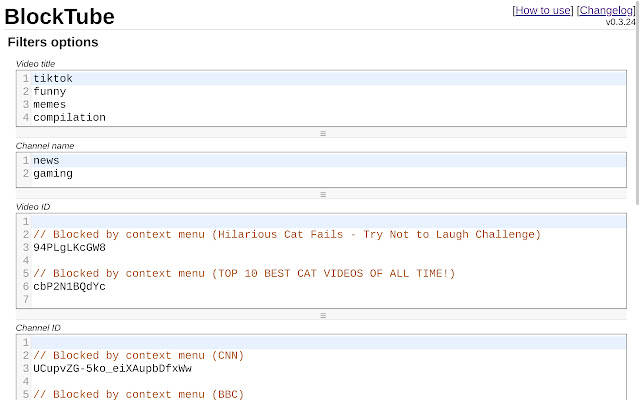
Task: Select the memes line in Video title
Action: [50, 104]
